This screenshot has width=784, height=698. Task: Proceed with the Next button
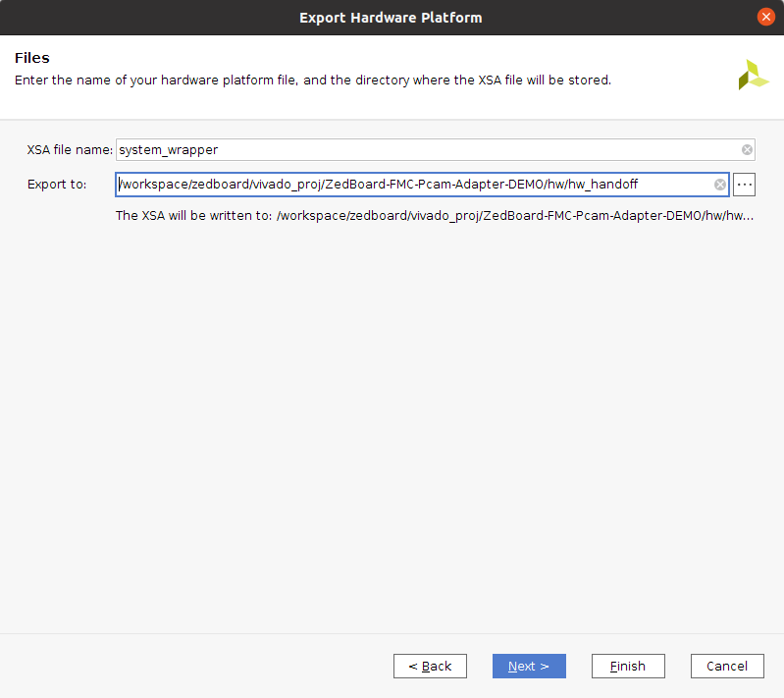click(529, 666)
